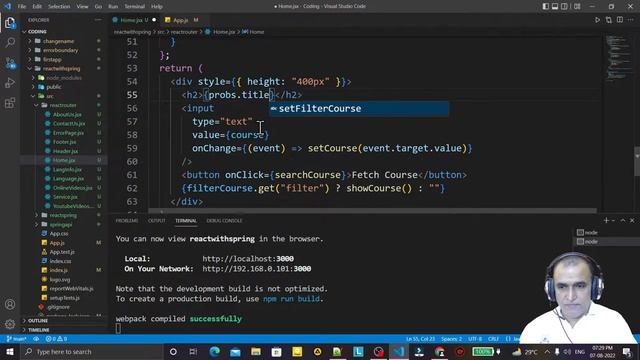
Task: Open Windows Start menu
Action: click(10, 351)
